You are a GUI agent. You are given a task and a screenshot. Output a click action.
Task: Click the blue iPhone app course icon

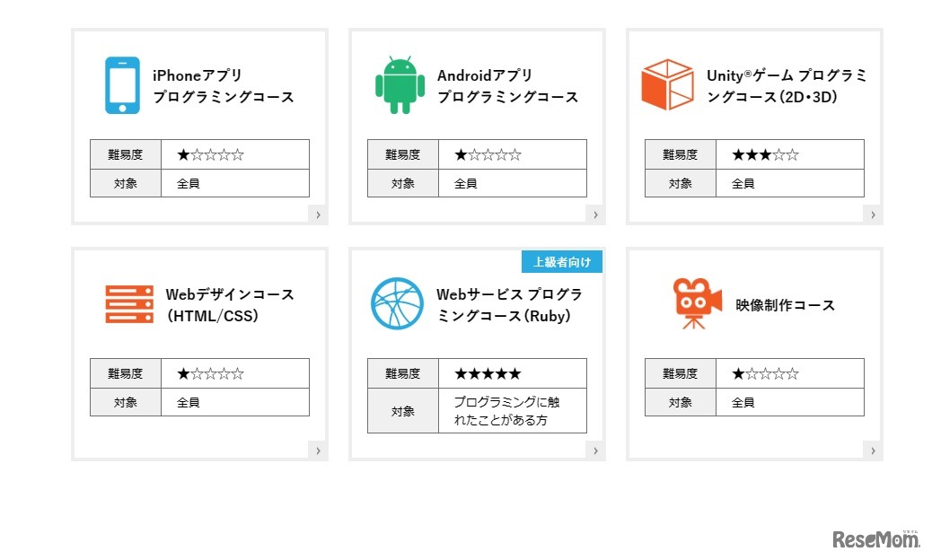(x=122, y=85)
